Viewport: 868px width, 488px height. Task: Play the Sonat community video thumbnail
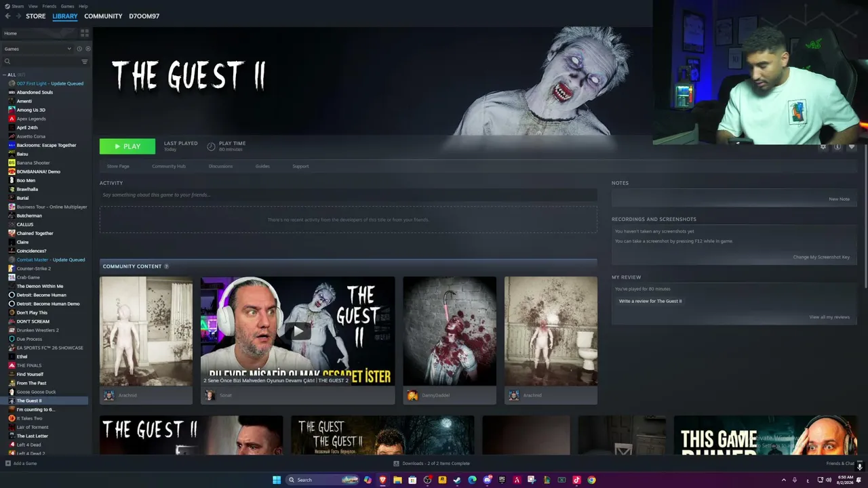tap(298, 331)
